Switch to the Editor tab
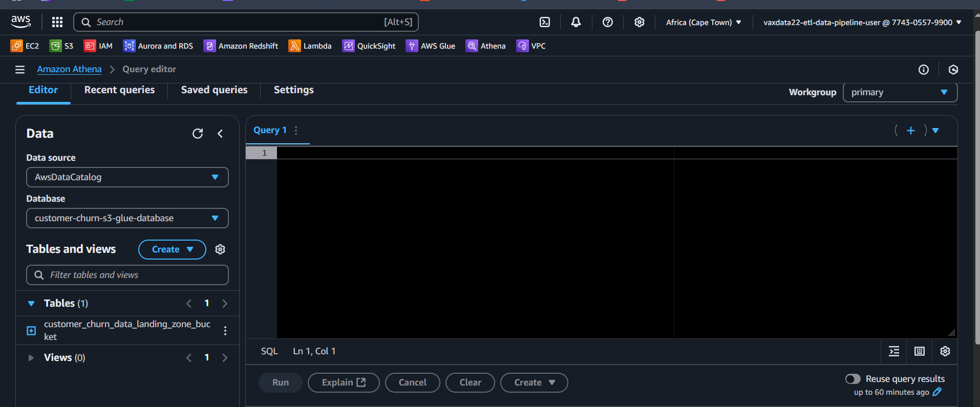Viewport: 980px width, 407px height. coord(43,90)
